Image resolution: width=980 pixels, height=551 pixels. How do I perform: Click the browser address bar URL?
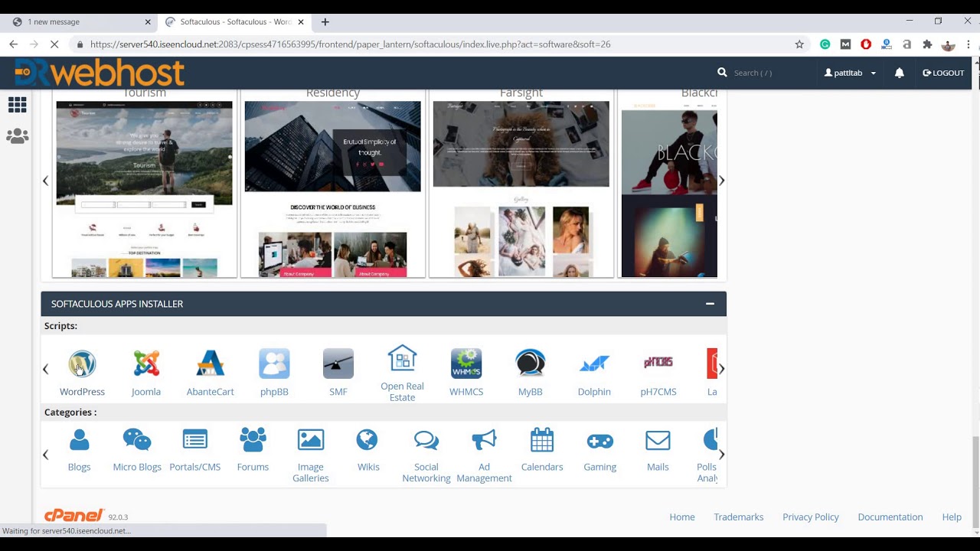[351, 44]
